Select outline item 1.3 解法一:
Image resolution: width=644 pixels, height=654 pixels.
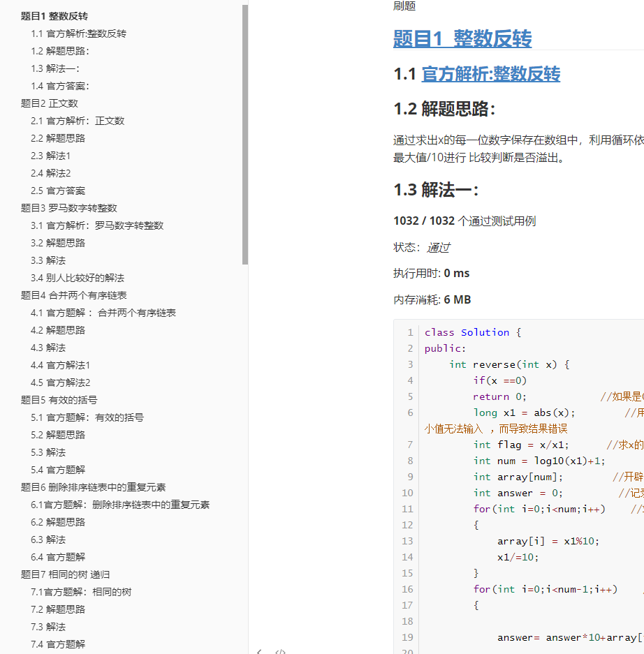(55, 69)
